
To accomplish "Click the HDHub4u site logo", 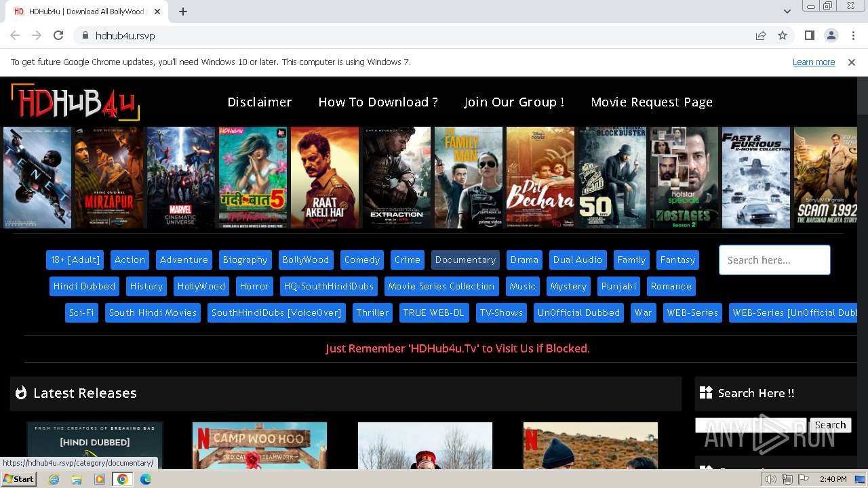I will pyautogui.click(x=75, y=102).
